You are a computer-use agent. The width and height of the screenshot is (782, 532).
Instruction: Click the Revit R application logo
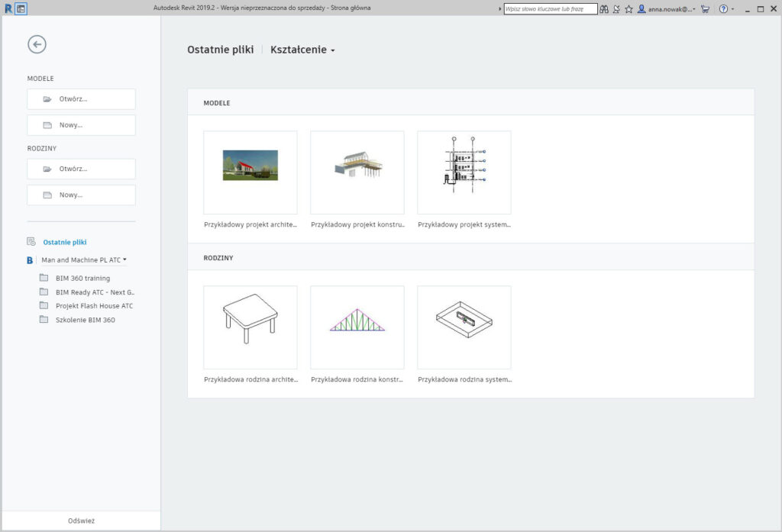point(8,8)
